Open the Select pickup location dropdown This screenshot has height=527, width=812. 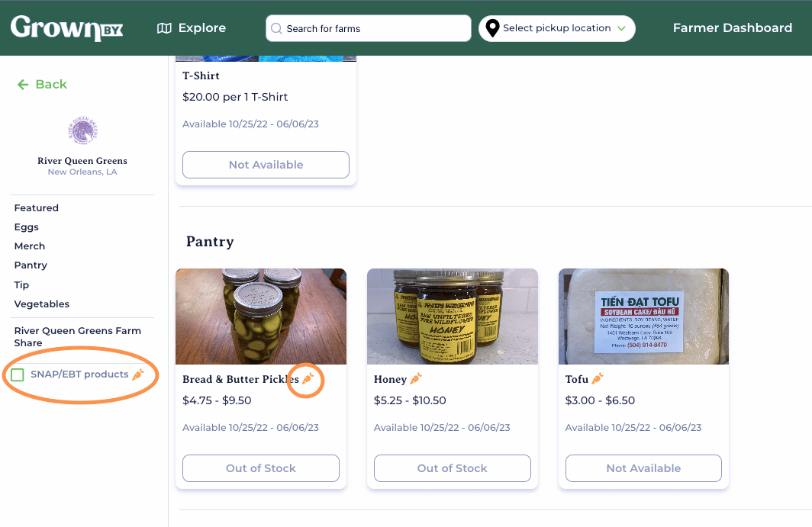coord(557,27)
